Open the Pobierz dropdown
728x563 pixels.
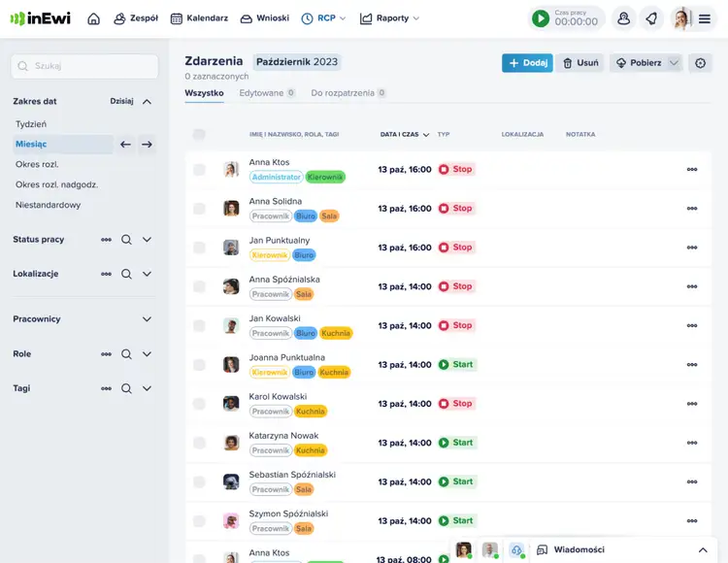pos(645,63)
